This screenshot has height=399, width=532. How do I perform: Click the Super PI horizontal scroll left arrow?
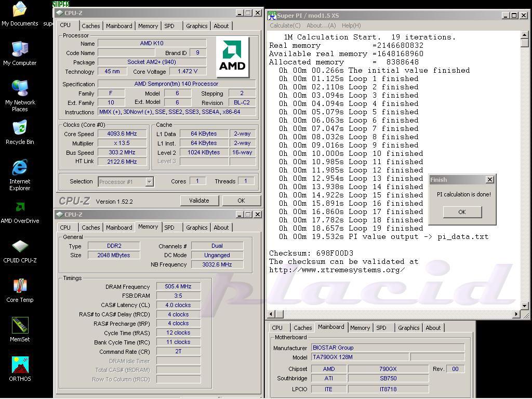[x=271, y=314]
